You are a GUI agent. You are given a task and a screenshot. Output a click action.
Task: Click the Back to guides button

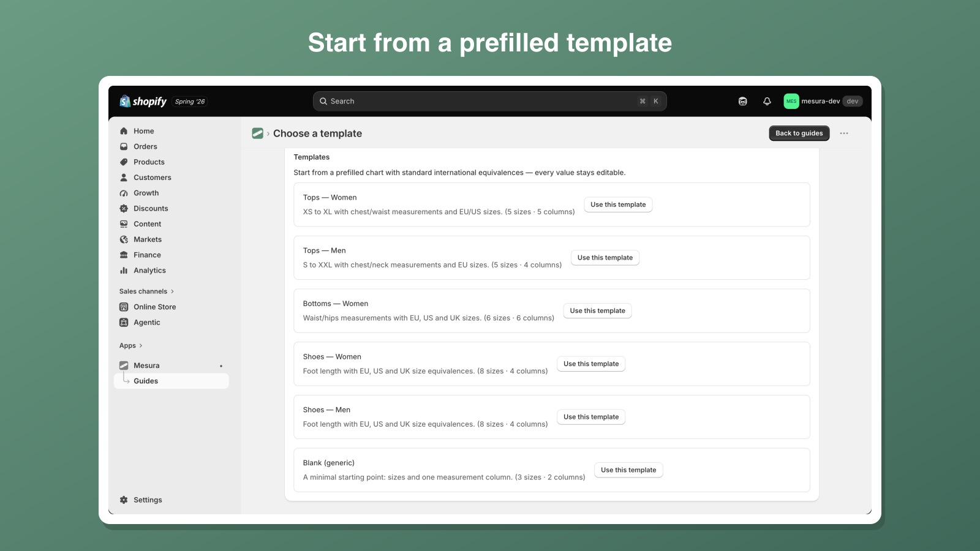coord(799,133)
